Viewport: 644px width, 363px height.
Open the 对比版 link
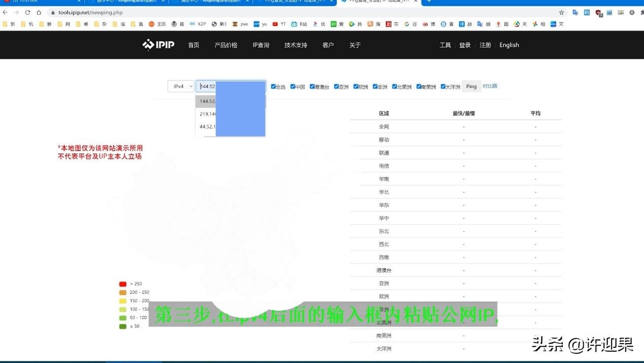tap(490, 86)
